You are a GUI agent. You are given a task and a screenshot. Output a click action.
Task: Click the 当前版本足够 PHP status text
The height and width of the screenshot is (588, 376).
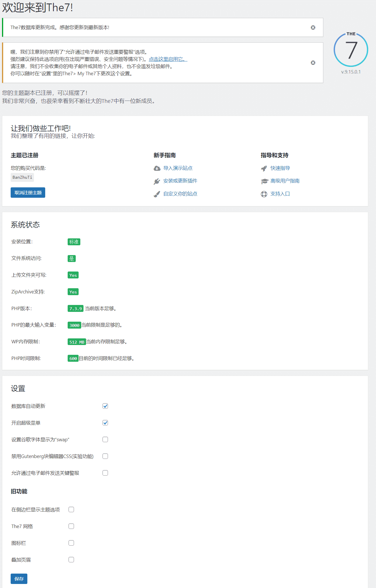pyautogui.click(x=100, y=308)
